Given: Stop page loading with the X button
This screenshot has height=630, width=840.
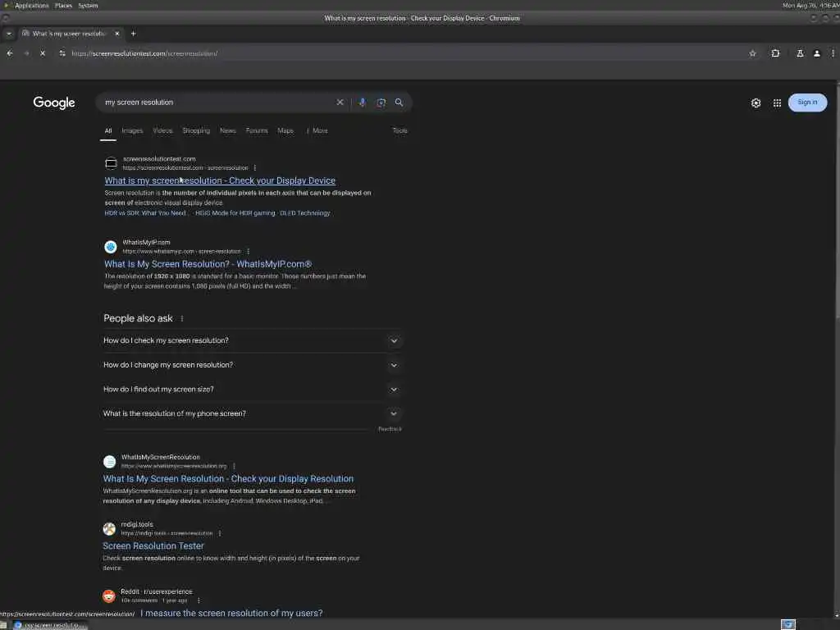Looking at the screenshot, I should [43, 53].
